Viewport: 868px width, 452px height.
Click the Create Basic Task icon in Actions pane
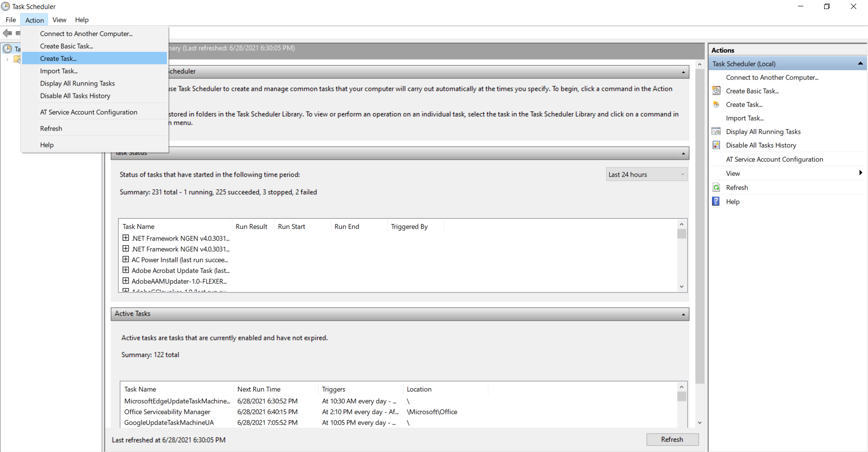(x=717, y=90)
